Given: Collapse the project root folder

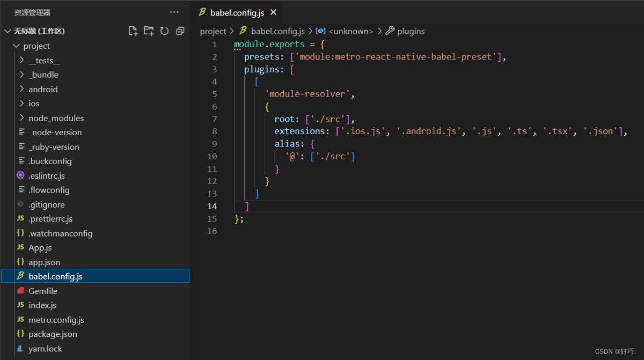Looking at the screenshot, I should pyautogui.click(x=36, y=46).
